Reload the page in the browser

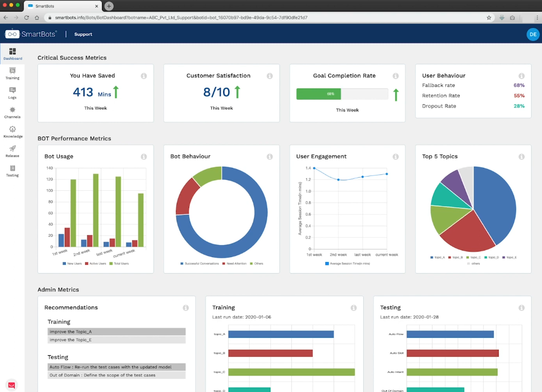coord(27,18)
